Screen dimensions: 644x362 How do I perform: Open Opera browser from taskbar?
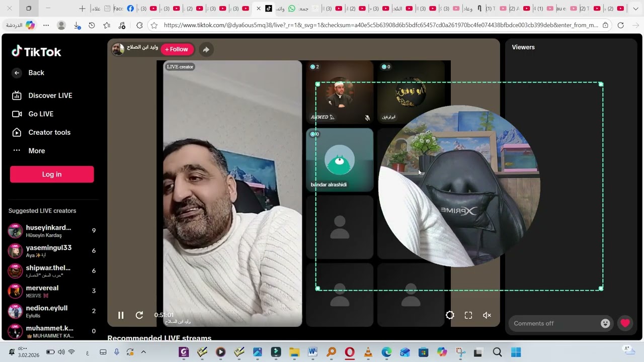[350, 352]
